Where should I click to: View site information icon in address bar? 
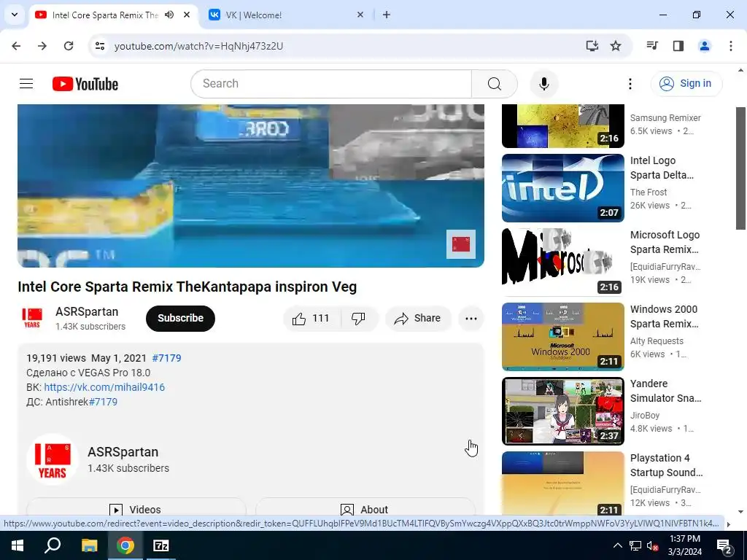click(99, 46)
